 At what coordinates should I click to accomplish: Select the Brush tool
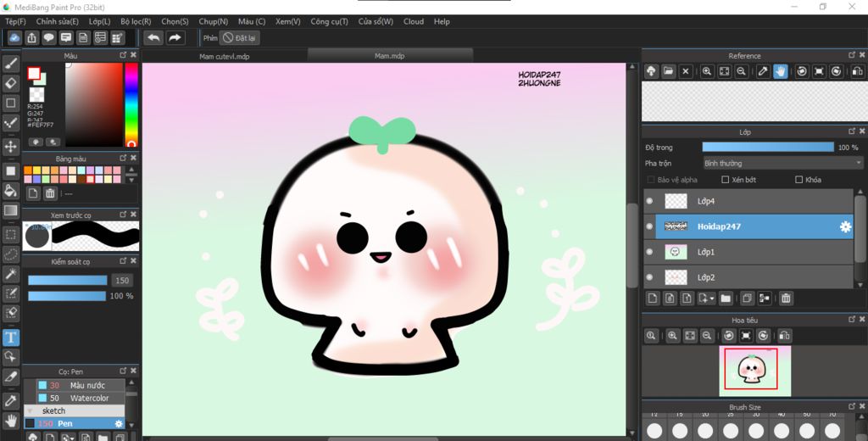pos(10,64)
